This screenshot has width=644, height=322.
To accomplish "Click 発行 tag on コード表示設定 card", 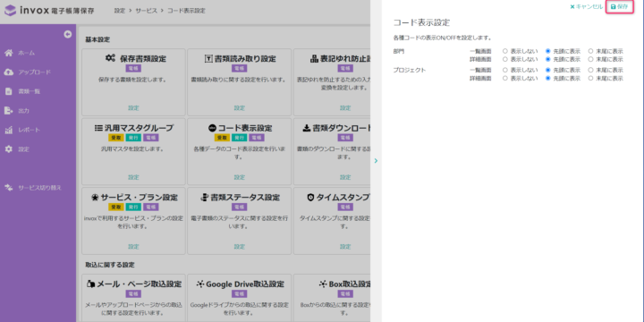I will [x=240, y=138].
